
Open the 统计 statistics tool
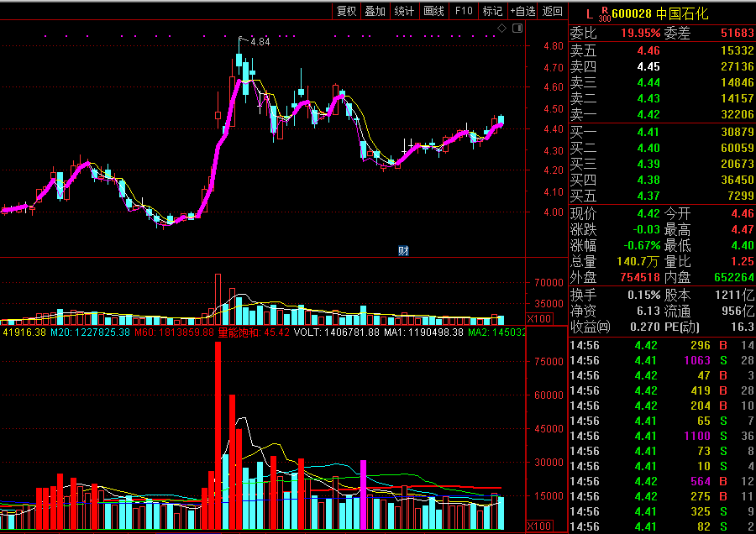pyautogui.click(x=404, y=11)
